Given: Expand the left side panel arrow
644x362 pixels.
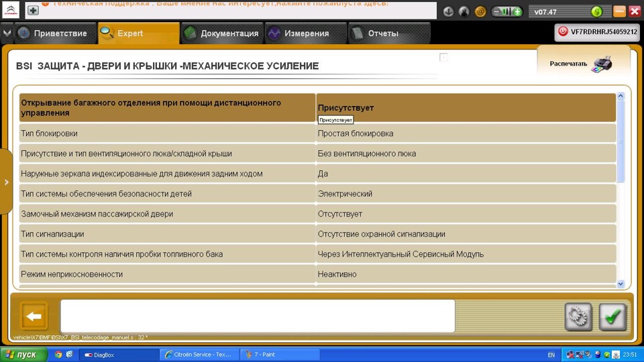Looking at the screenshot, I should tap(6, 182).
